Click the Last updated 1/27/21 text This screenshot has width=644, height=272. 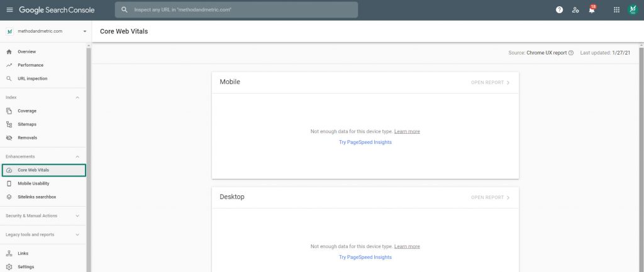pyautogui.click(x=605, y=53)
